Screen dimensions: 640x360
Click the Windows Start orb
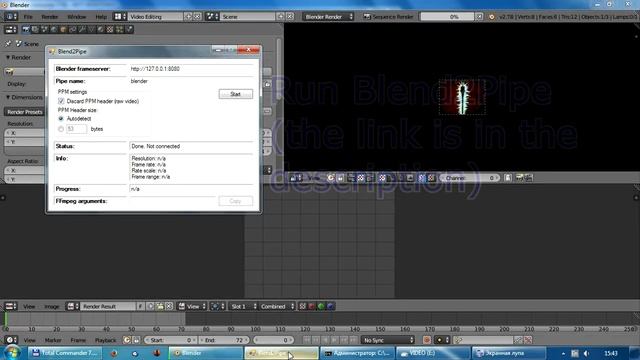pyautogui.click(x=12, y=353)
